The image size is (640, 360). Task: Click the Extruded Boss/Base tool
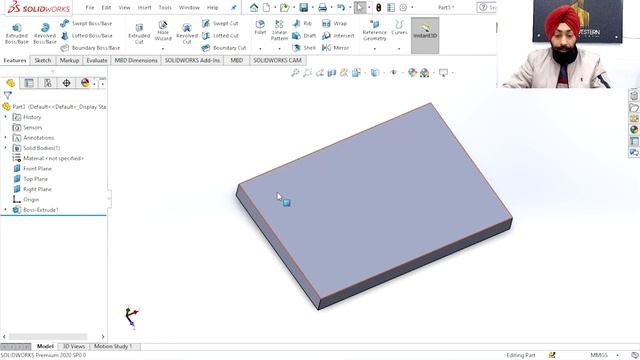17,33
